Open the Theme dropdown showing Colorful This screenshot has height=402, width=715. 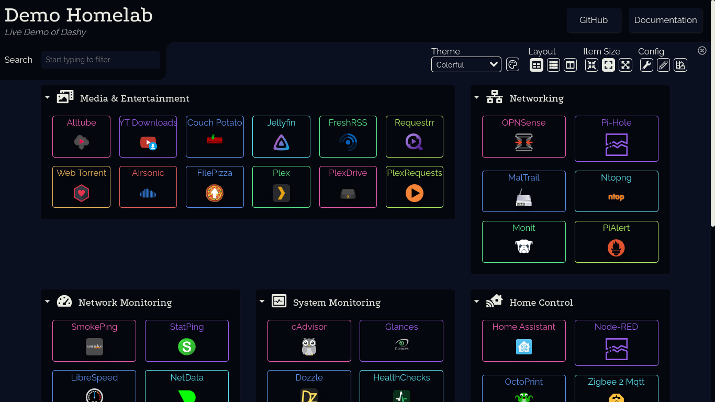466,65
